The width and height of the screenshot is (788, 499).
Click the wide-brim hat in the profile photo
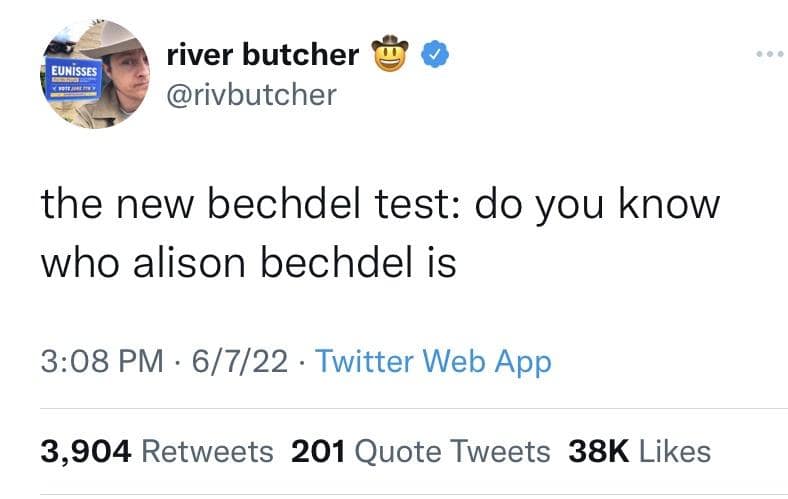pyautogui.click(x=110, y=40)
